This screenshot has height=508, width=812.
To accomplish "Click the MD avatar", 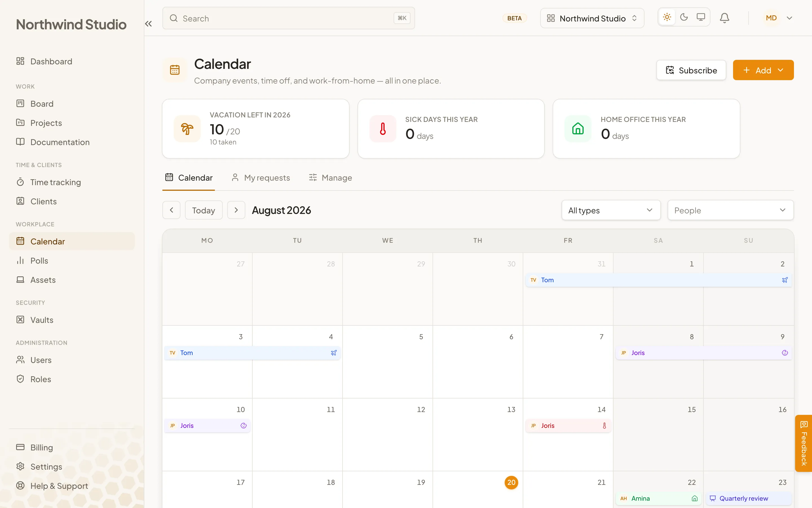I will [x=771, y=18].
